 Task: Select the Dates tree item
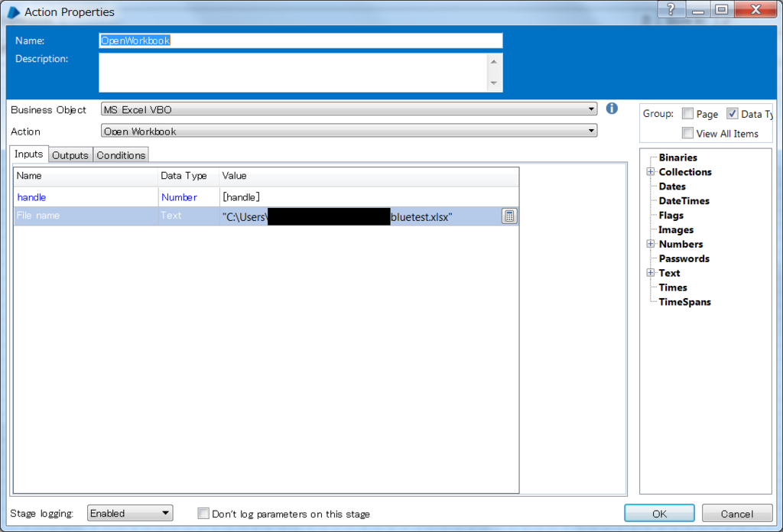point(672,187)
